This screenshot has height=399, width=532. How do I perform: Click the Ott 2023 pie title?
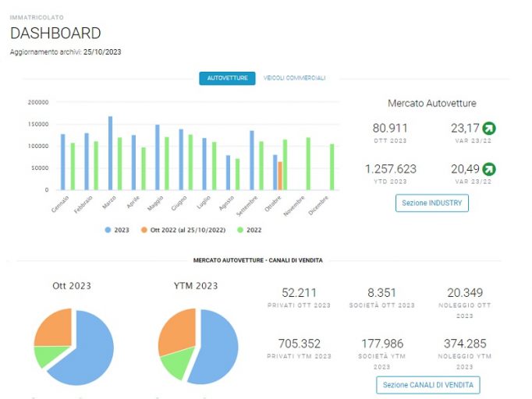tap(72, 286)
